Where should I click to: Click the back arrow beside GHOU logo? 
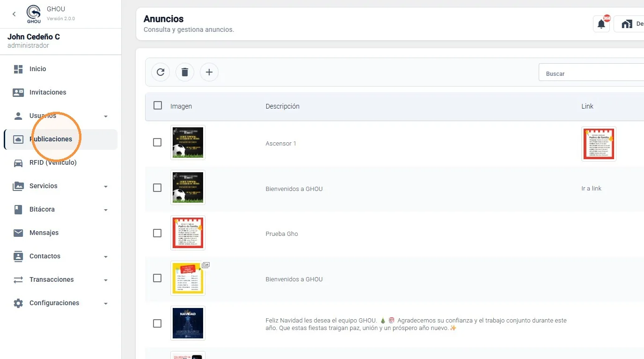pos(14,14)
